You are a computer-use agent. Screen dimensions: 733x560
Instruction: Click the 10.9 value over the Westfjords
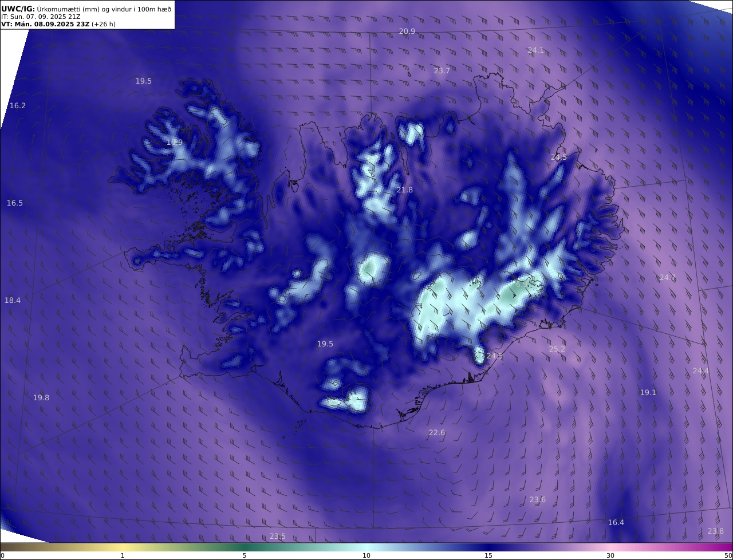(x=175, y=142)
